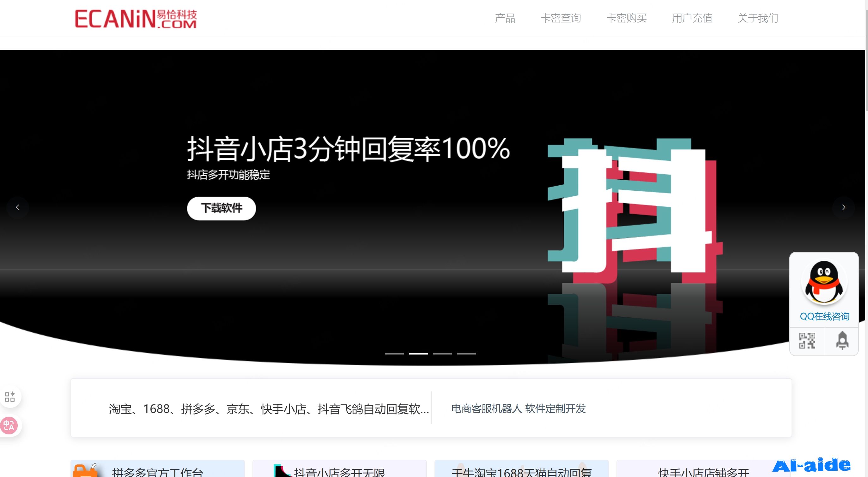Select the second carousel indicator
Viewport: 868px width, 477px height.
click(x=418, y=354)
